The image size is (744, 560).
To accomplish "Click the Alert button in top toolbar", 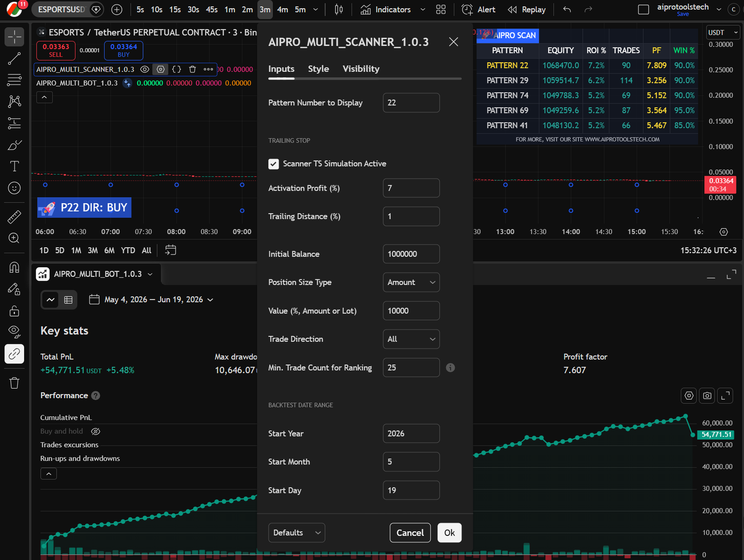I will pyautogui.click(x=478, y=9).
